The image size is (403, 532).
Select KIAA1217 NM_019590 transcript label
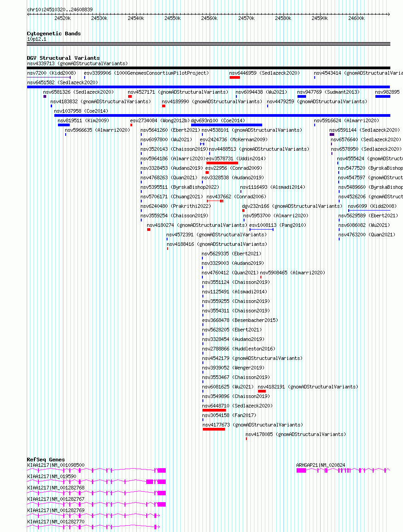52,476
